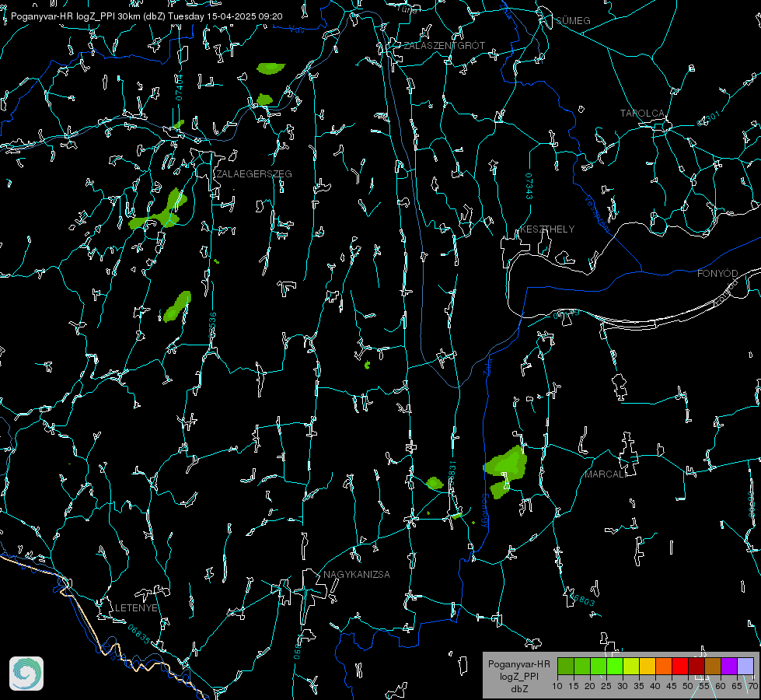Click the TAPOLCA city label
Viewport: 761px width, 700px height.
pos(643,114)
